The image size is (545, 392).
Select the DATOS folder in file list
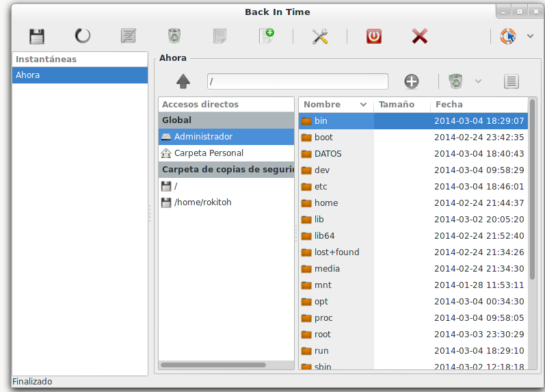click(x=328, y=154)
